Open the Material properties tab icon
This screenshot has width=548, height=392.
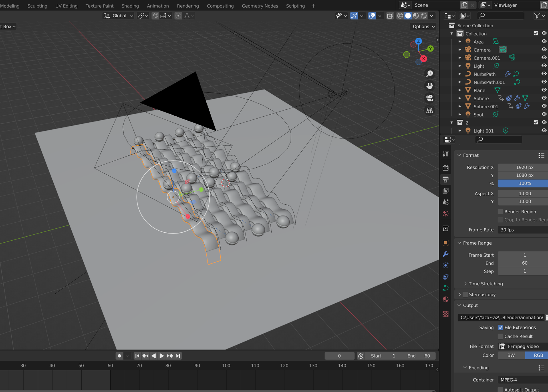[446, 299]
